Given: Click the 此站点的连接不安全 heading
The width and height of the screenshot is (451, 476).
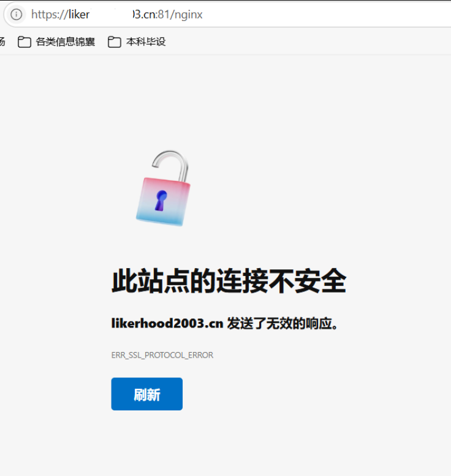Looking at the screenshot, I should pyautogui.click(x=229, y=281).
